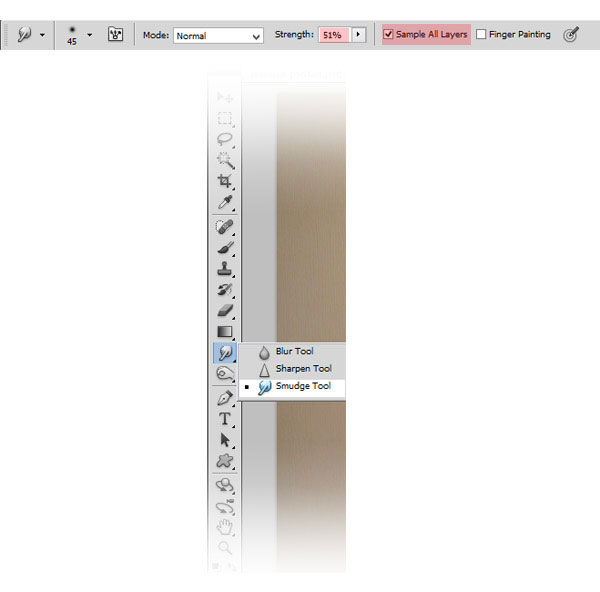Choose Blur Tool from the flyout
The image size is (600, 592).
pos(292,352)
